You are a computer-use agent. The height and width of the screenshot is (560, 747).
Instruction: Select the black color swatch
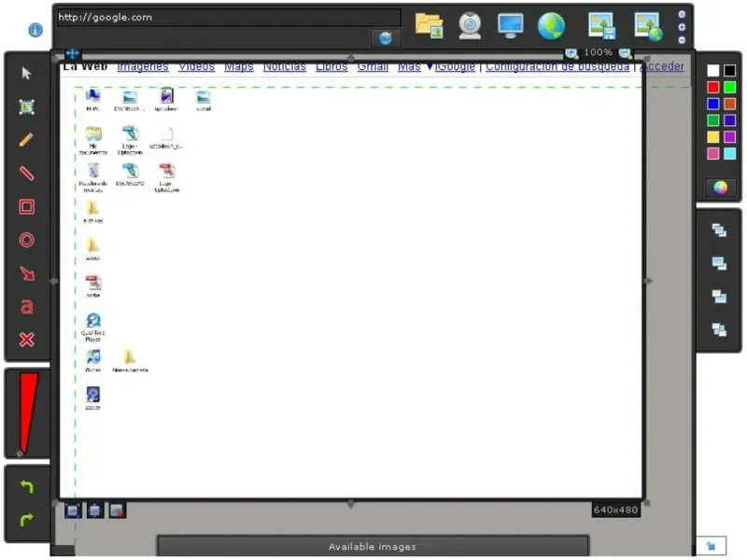(x=729, y=71)
